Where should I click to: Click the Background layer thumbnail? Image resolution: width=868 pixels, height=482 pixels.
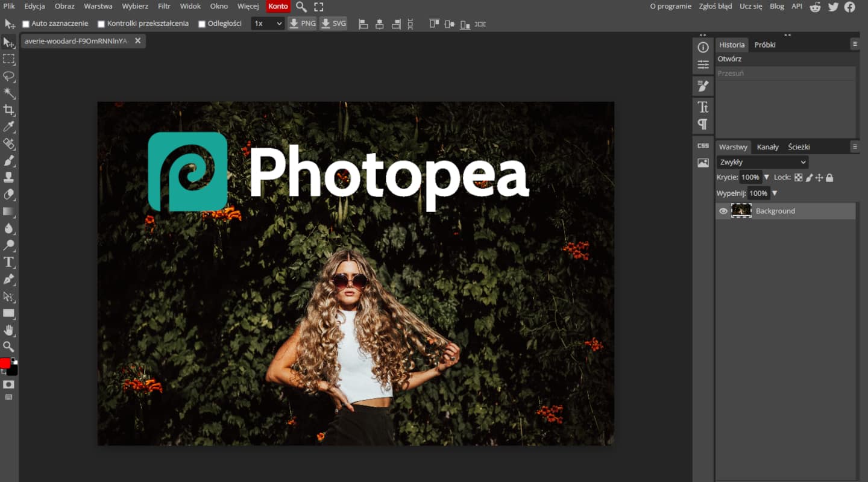pyautogui.click(x=741, y=210)
